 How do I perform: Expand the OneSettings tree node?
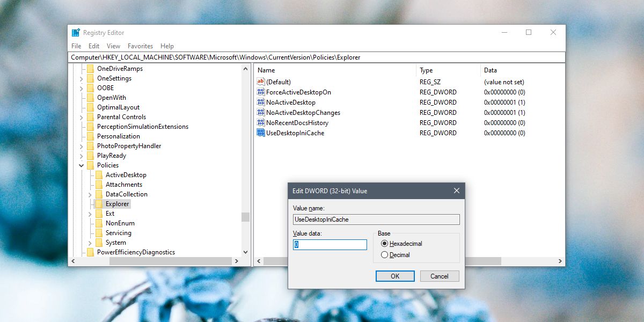(82, 78)
